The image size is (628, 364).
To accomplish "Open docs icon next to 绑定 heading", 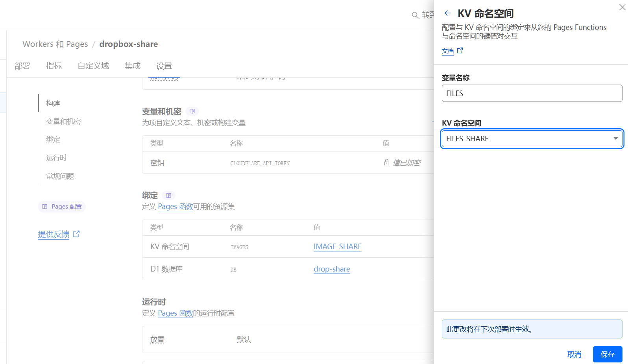I will [x=168, y=196].
